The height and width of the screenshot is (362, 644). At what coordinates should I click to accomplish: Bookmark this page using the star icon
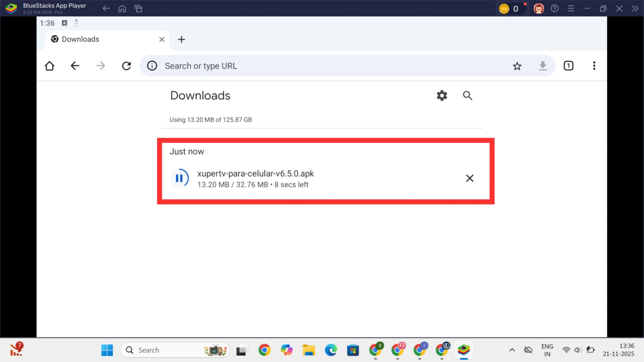517,66
